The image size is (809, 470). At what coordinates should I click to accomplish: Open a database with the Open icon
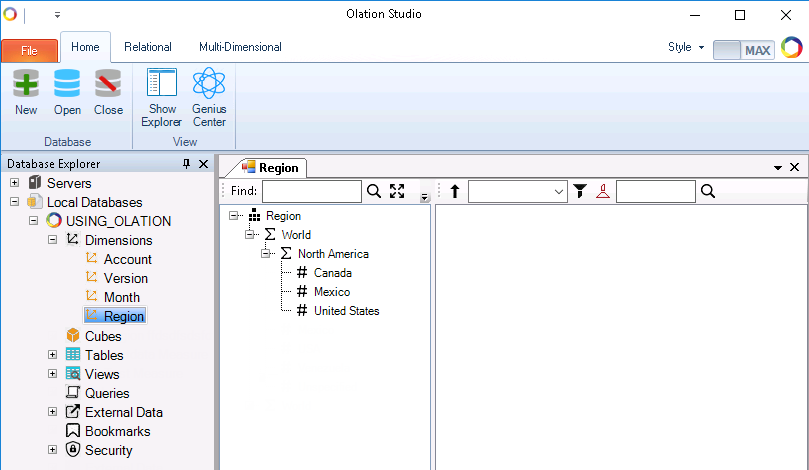click(67, 85)
